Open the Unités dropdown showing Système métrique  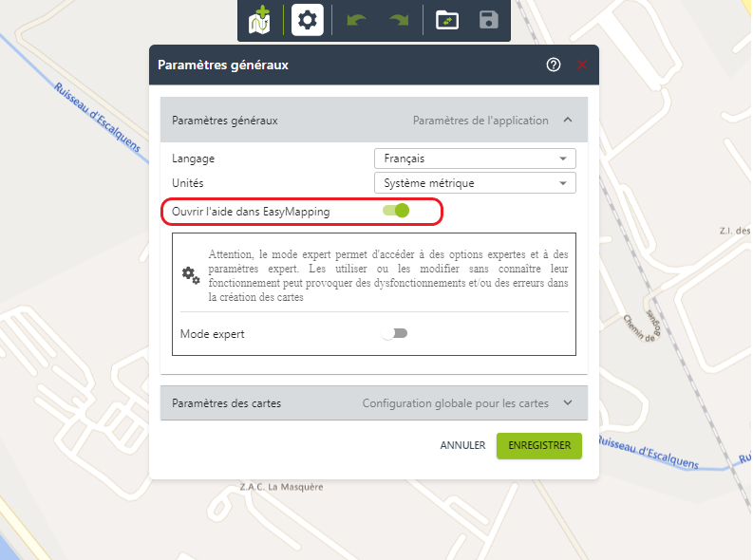click(x=475, y=183)
